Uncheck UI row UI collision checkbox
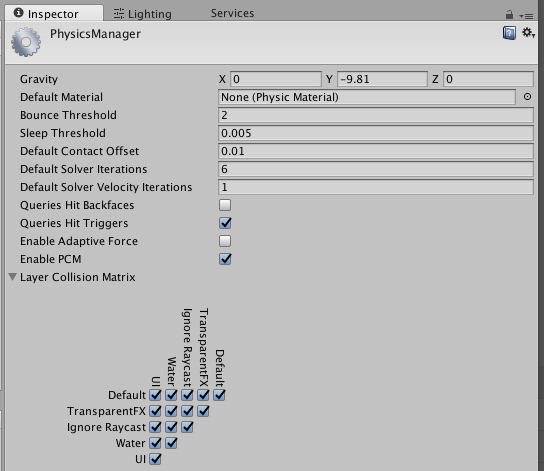 tap(155, 459)
